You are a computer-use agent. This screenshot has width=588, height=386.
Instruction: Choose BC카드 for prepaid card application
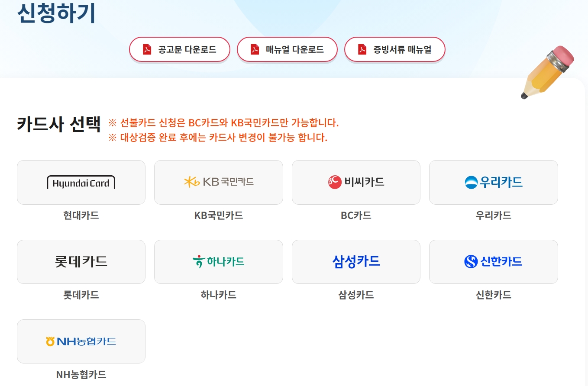pyautogui.click(x=355, y=182)
